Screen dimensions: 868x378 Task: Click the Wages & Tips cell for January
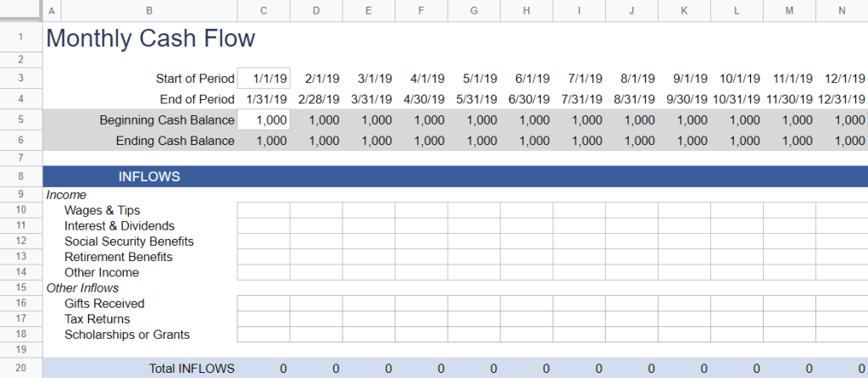tap(264, 210)
